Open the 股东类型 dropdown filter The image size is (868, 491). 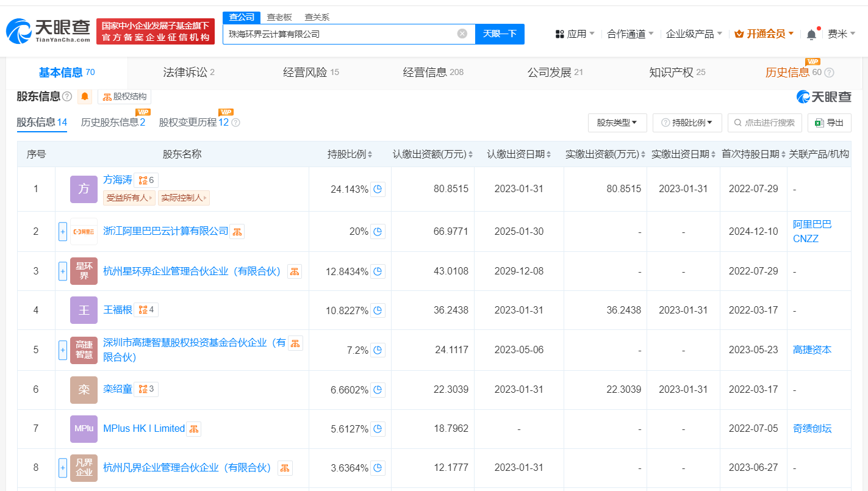[x=617, y=123]
